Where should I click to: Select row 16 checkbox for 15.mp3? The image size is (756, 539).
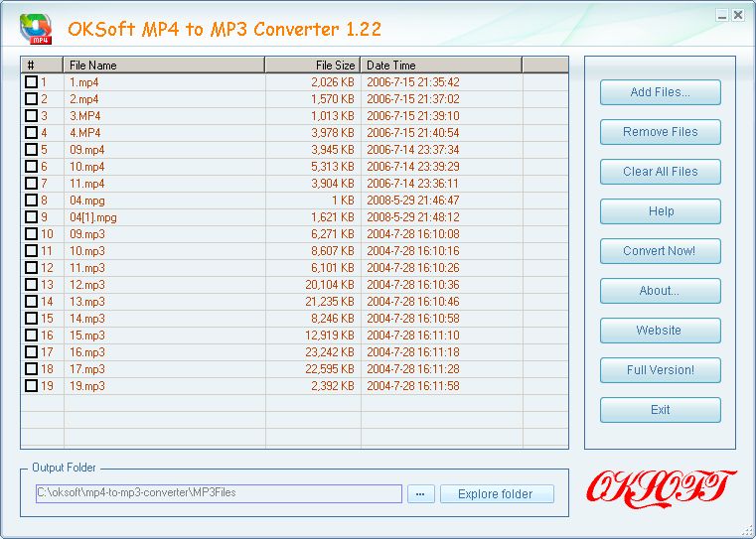tap(32, 335)
